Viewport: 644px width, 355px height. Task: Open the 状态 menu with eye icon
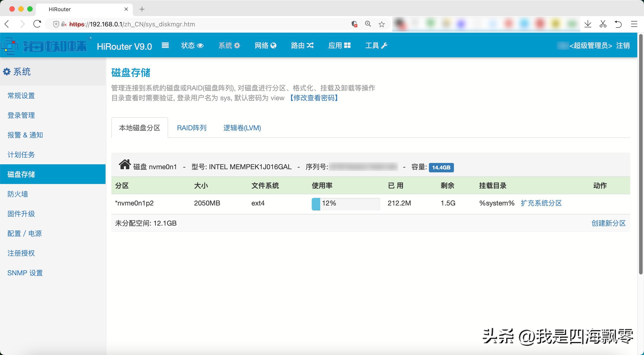pos(192,45)
